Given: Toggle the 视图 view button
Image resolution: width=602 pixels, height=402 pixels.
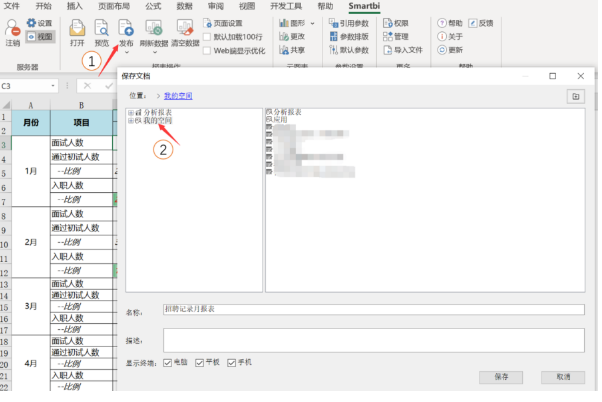Looking at the screenshot, I should click(x=40, y=36).
